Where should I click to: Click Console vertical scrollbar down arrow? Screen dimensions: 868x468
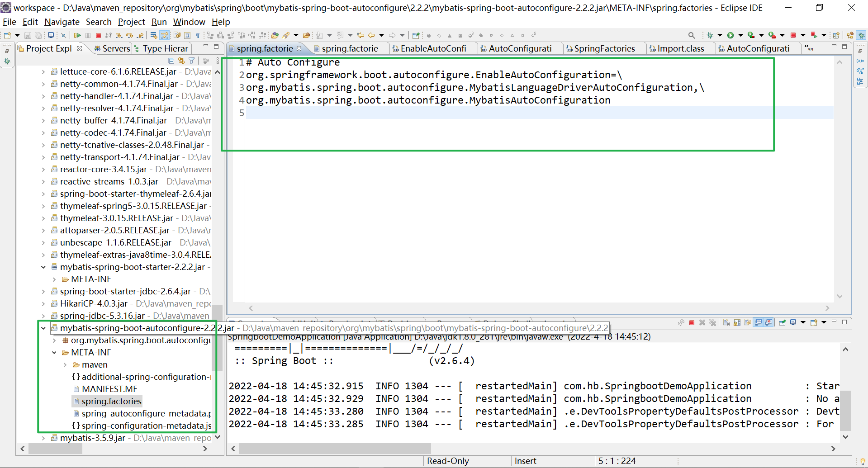coord(845,437)
